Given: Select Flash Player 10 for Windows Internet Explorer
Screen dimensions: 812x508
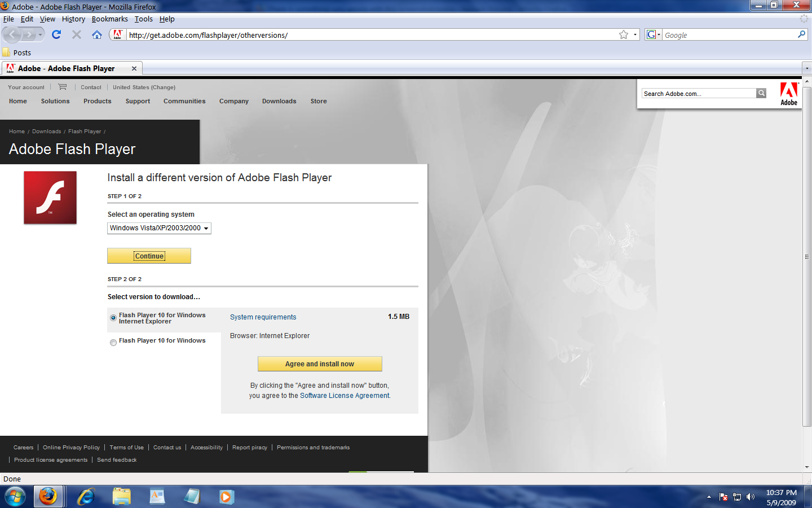Looking at the screenshot, I should [113, 318].
